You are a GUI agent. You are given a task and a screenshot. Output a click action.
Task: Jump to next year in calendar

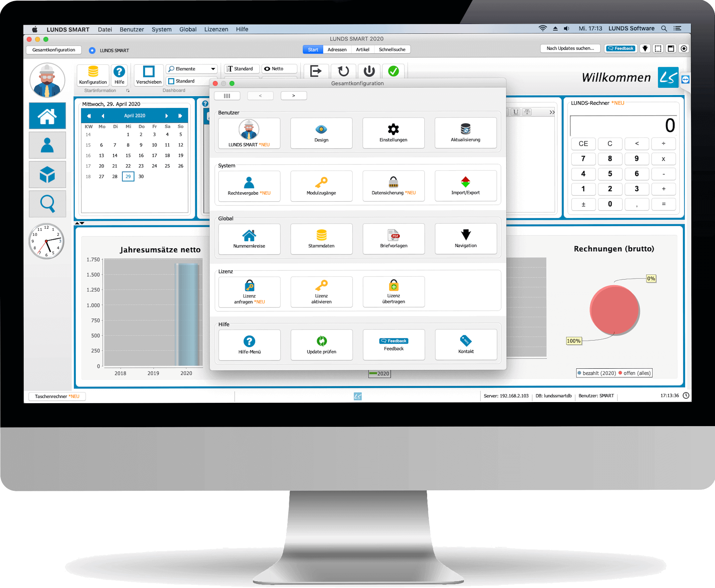point(180,116)
